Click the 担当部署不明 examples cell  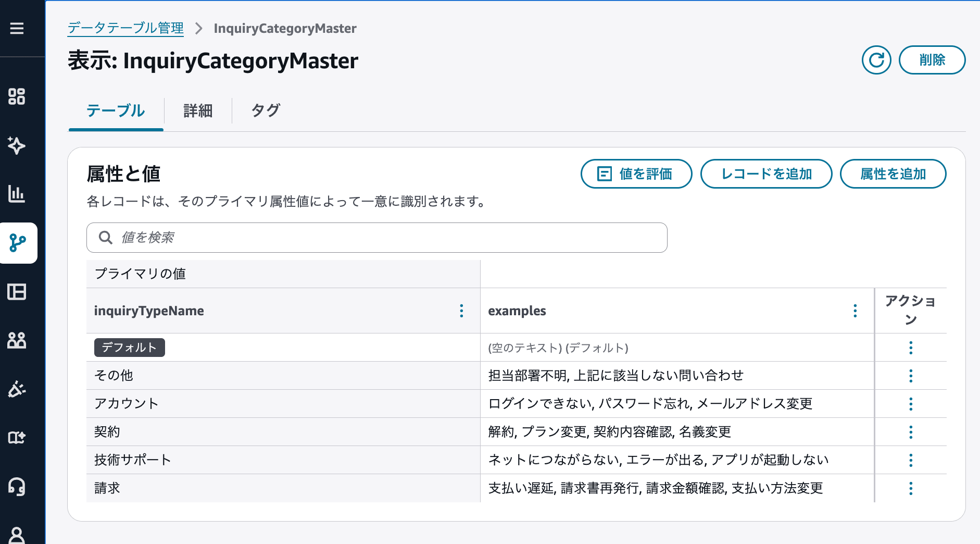pos(677,376)
